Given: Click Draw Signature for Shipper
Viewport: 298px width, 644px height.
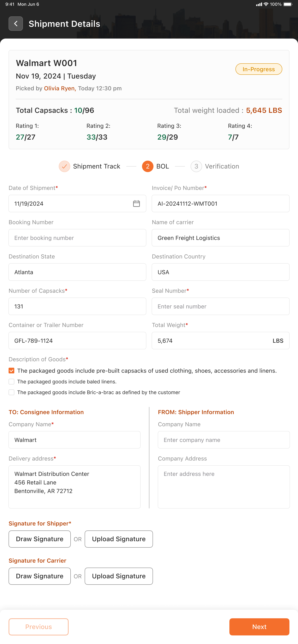Looking at the screenshot, I should pos(39,539).
